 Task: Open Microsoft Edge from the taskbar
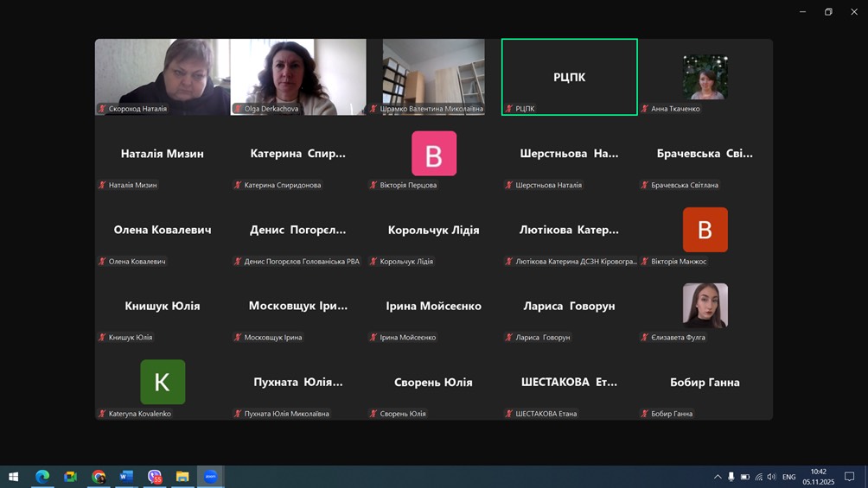[42, 476]
